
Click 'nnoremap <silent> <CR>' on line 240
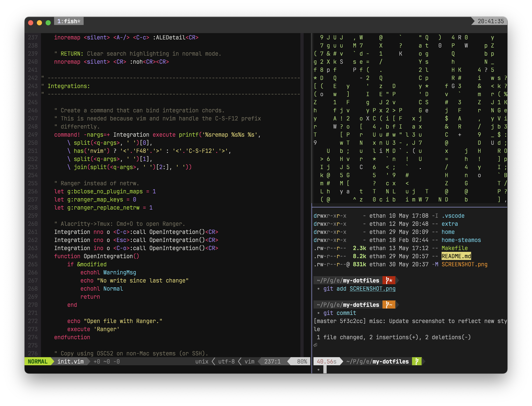pos(90,62)
